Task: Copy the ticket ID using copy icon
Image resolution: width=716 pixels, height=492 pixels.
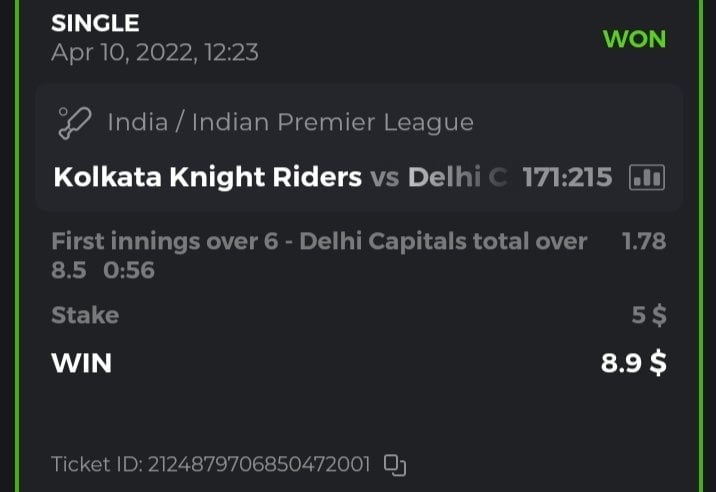Action: click(396, 464)
